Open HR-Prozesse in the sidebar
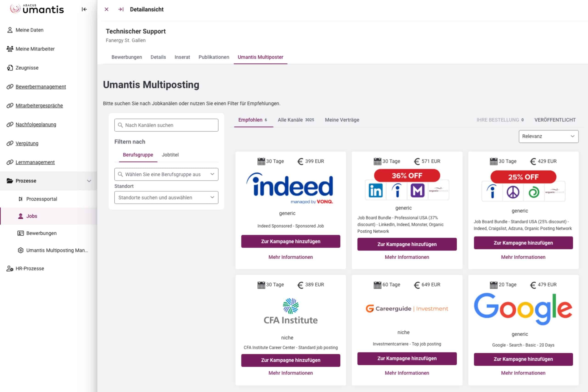The height and width of the screenshot is (392, 588). (30, 268)
